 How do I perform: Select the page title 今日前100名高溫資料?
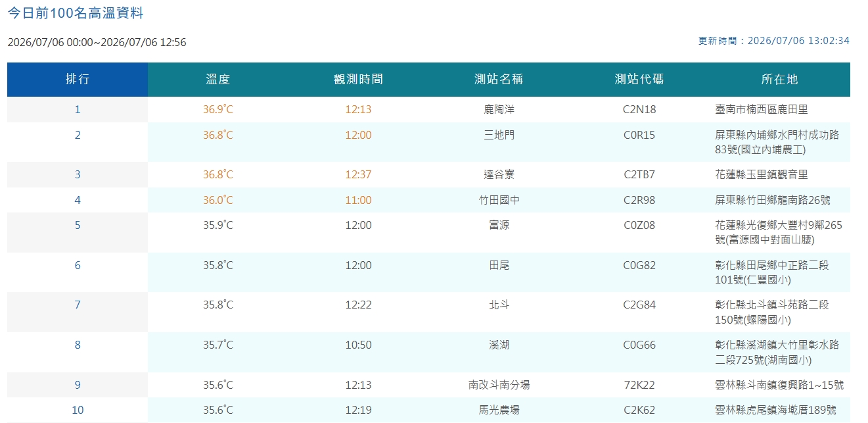click(76, 13)
